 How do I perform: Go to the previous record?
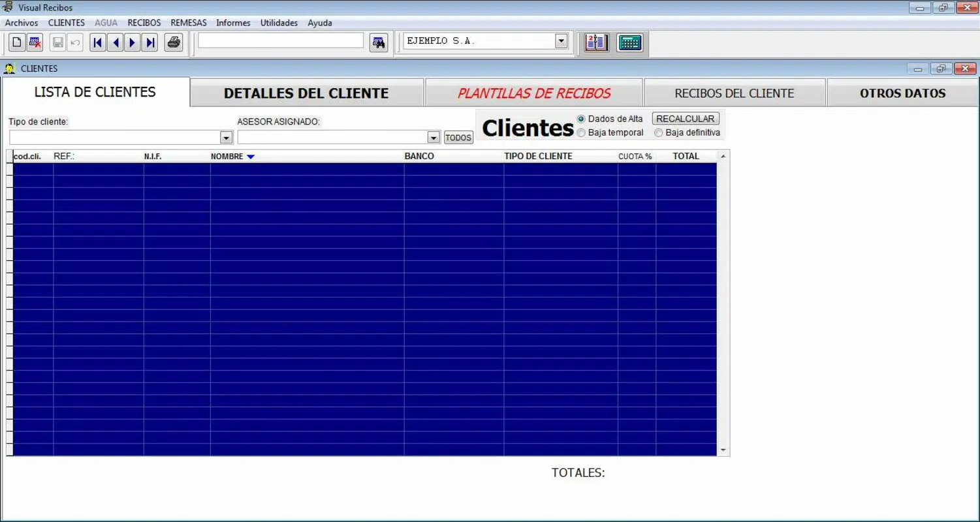(116, 43)
